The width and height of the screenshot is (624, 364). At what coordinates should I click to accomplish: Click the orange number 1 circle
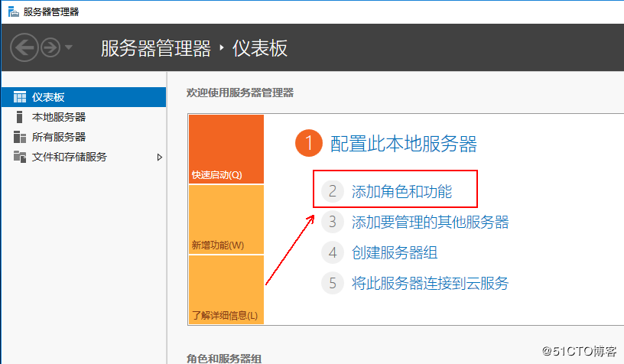pos(308,143)
